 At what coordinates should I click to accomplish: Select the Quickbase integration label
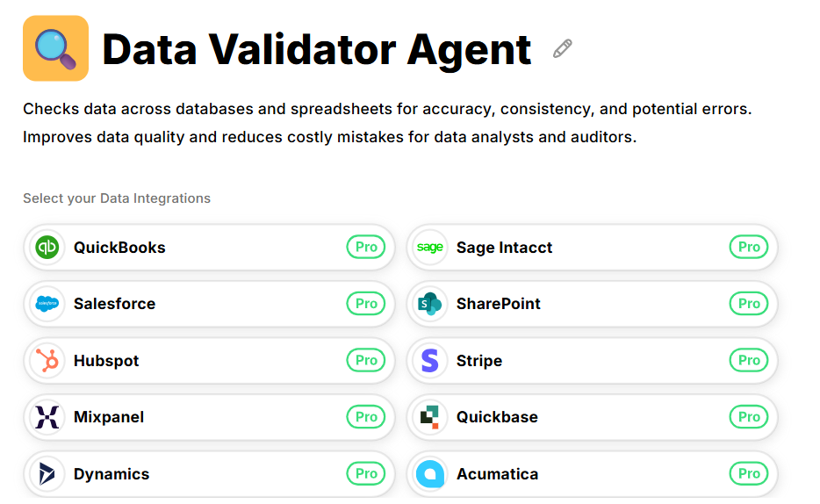tap(497, 417)
